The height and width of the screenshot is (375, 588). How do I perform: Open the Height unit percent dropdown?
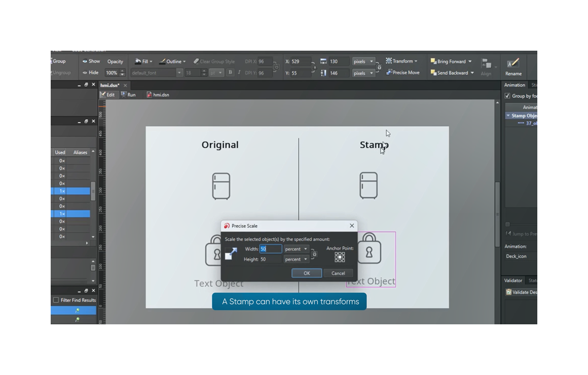coord(296,259)
